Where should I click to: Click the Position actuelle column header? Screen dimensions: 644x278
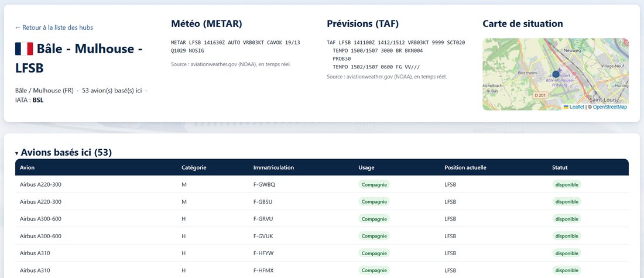(x=465, y=167)
